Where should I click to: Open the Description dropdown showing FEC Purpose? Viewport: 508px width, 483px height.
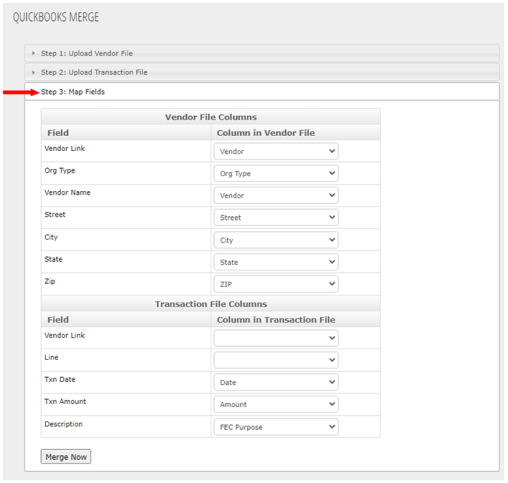pyautogui.click(x=276, y=427)
